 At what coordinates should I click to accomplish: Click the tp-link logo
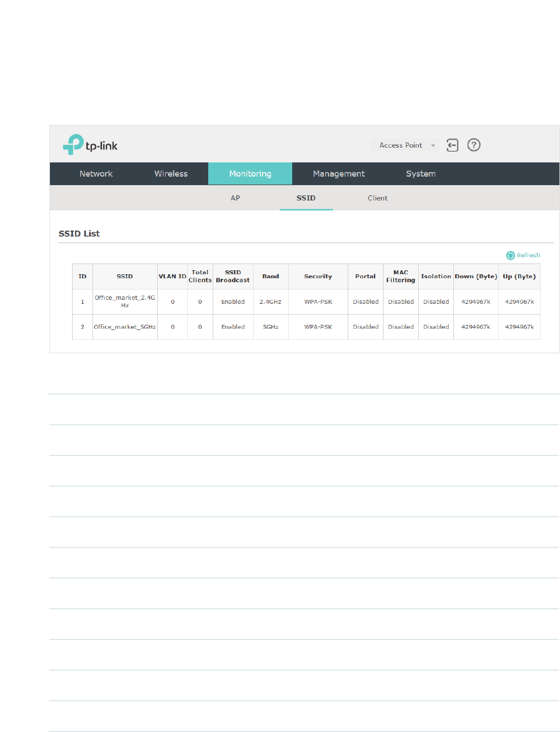coord(90,145)
